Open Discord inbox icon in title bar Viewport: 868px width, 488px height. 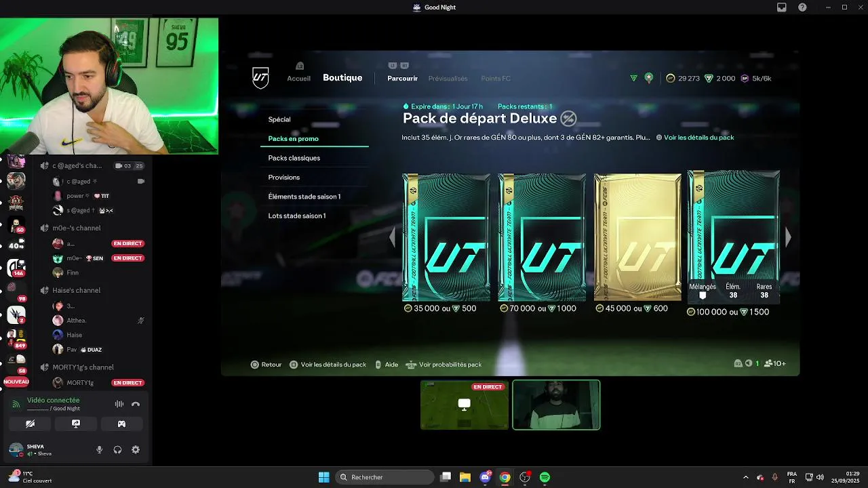pyautogui.click(x=782, y=7)
